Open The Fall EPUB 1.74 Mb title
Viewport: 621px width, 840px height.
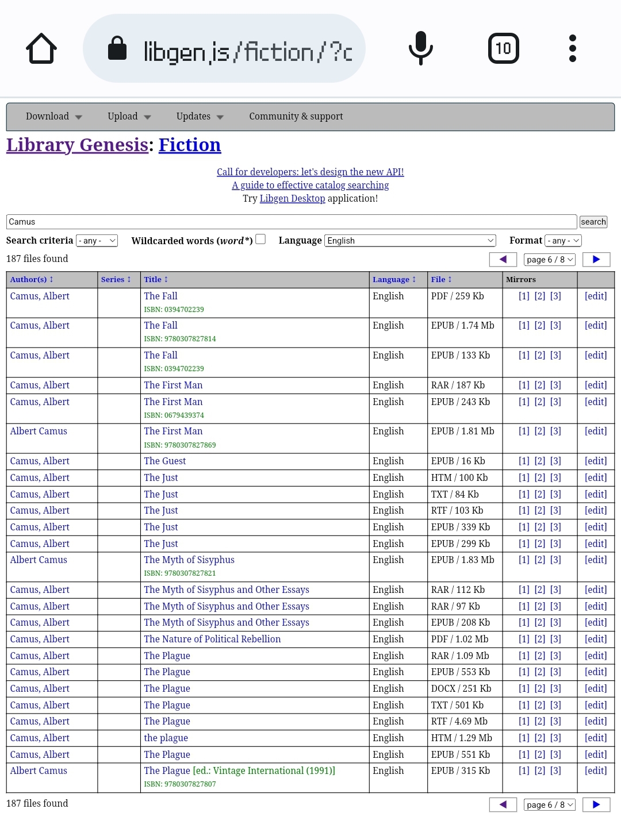(x=160, y=325)
